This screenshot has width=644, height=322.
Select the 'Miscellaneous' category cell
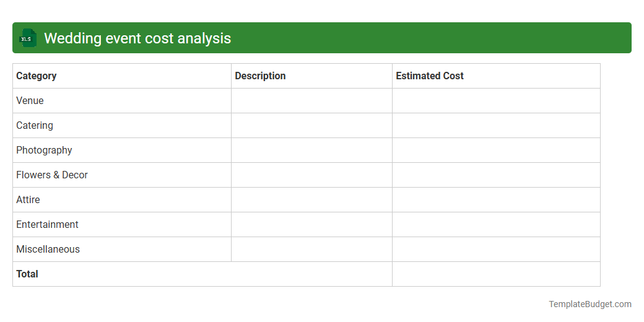122,250
